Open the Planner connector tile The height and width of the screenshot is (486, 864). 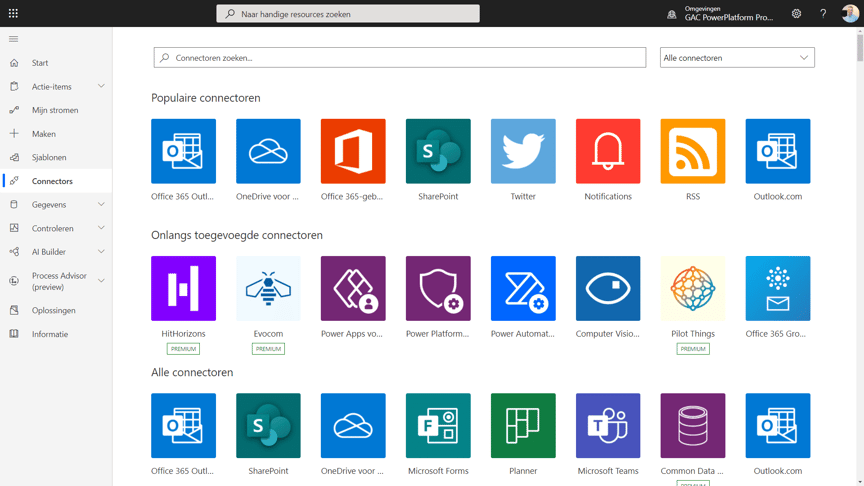(523, 425)
